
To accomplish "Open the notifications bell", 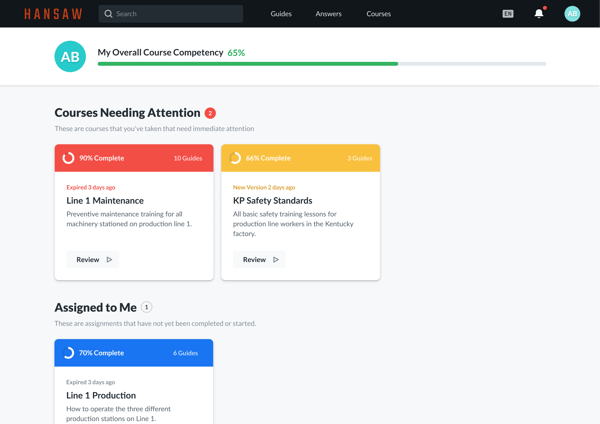I will 539,14.
